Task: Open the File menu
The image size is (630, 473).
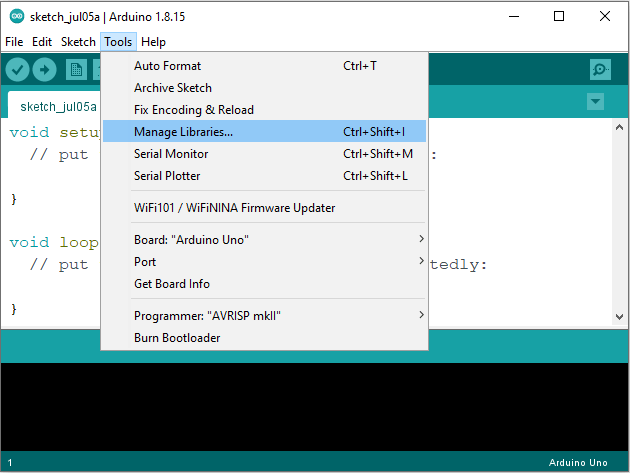Action: [14, 42]
